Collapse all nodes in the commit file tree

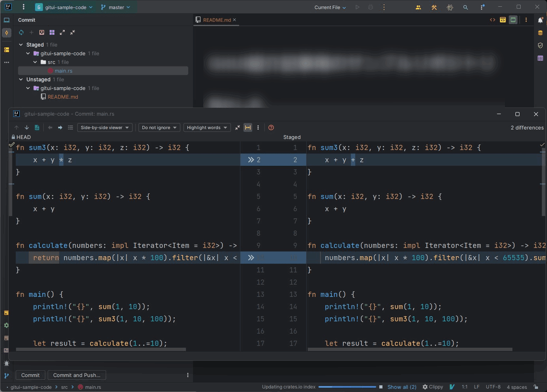(72, 32)
